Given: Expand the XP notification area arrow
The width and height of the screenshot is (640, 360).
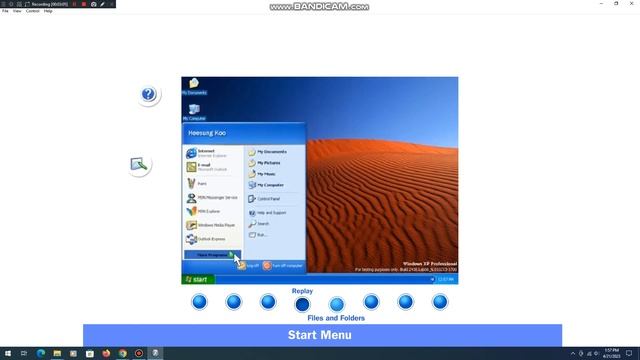Looking at the screenshot, I should (432, 280).
